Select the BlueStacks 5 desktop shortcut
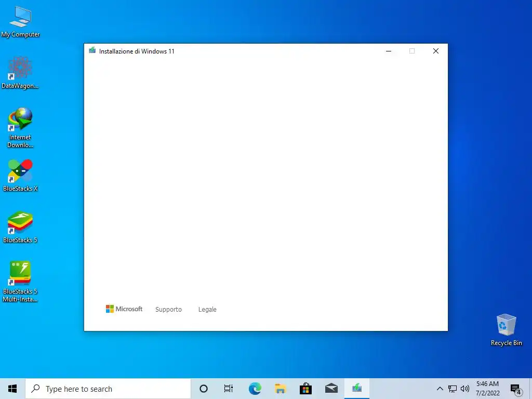Viewport: 532px width, 399px height. pos(20,228)
